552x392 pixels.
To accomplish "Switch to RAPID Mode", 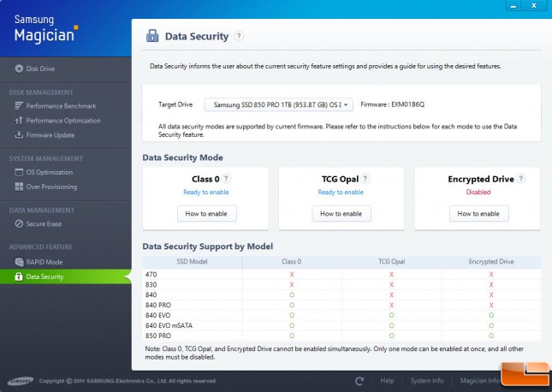I will pos(45,262).
